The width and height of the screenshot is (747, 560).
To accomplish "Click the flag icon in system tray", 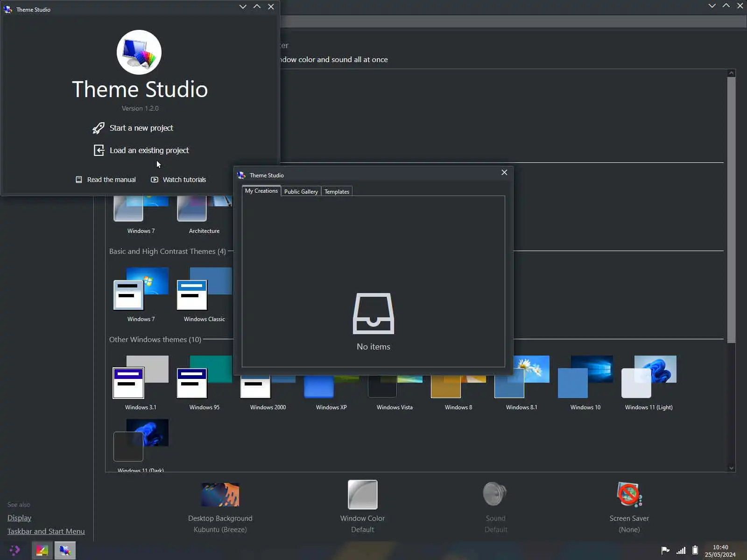I will point(666,551).
